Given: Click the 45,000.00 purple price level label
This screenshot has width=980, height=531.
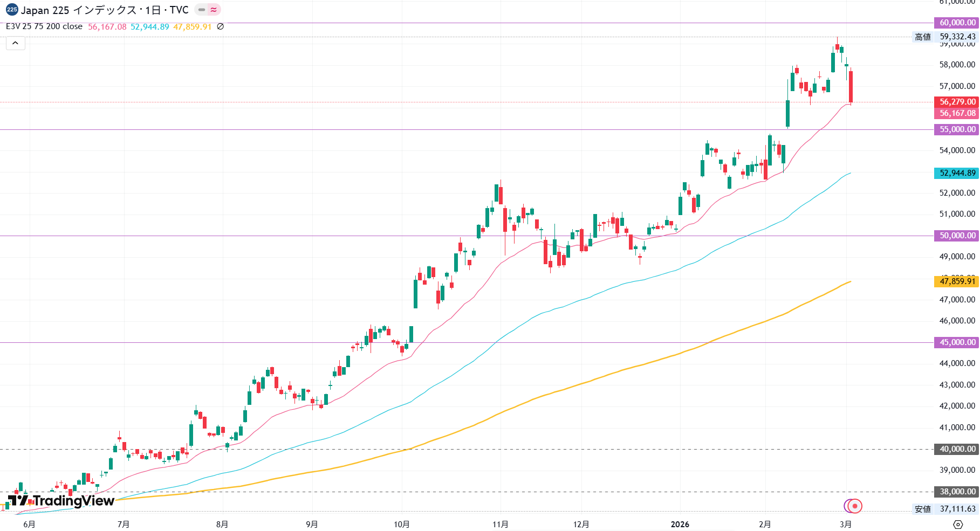Looking at the screenshot, I should click(x=957, y=342).
